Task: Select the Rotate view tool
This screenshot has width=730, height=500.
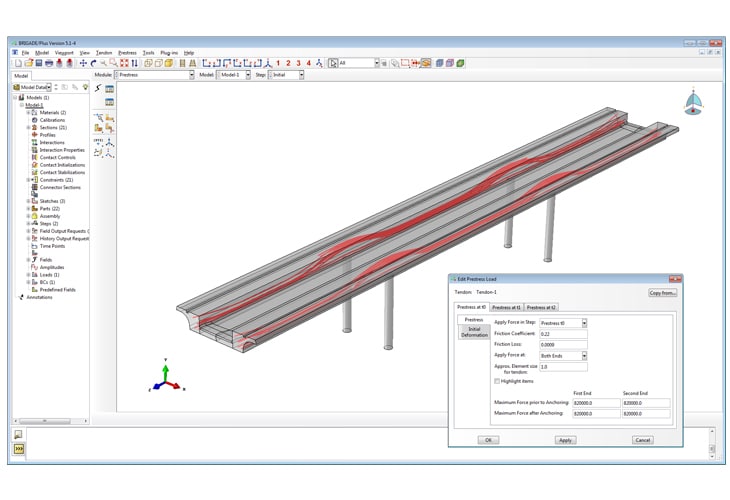Action: pyautogui.click(x=94, y=63)
